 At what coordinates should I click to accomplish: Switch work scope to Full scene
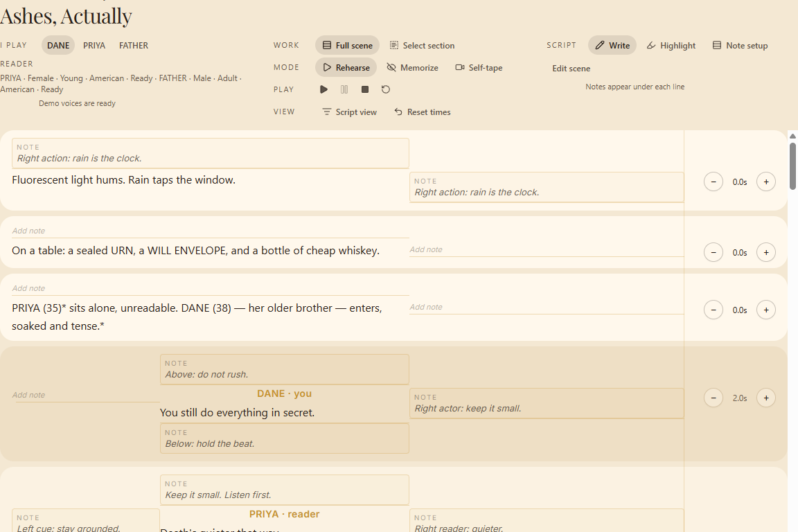coord(347,45)
